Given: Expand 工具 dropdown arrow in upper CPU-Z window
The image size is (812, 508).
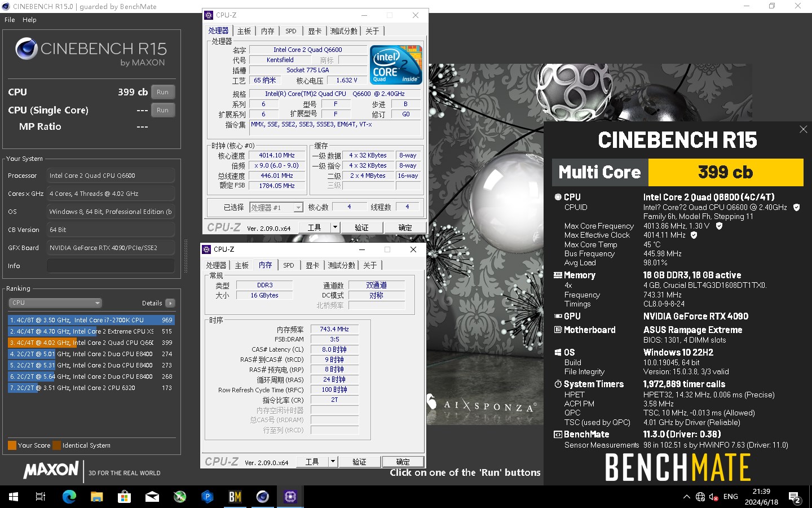Looking at the screenshot, I should [x=335, y=227].
